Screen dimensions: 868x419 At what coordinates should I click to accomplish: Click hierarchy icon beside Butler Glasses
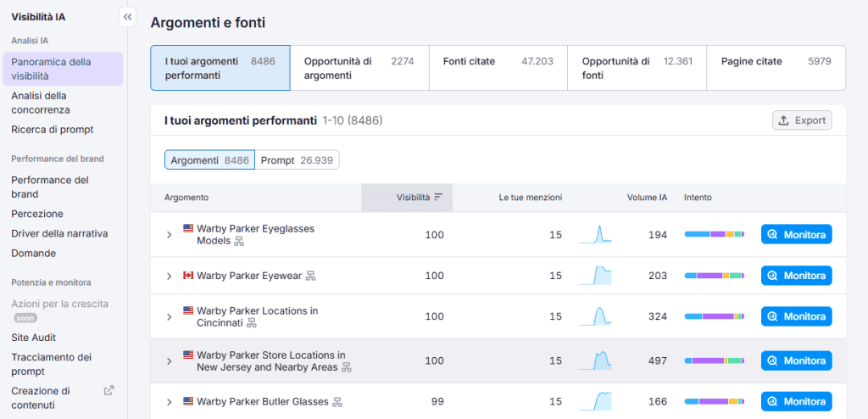click(337, 402)
